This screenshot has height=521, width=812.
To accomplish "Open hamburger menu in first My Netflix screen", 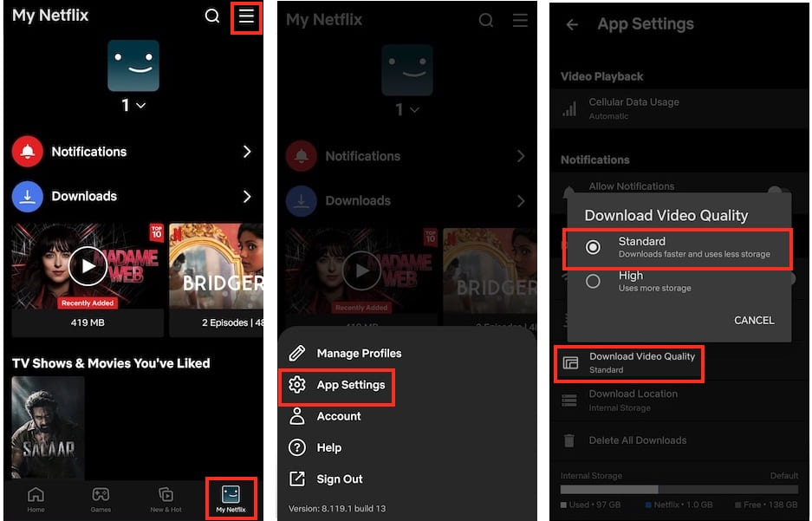I will (x=246, y=16).
